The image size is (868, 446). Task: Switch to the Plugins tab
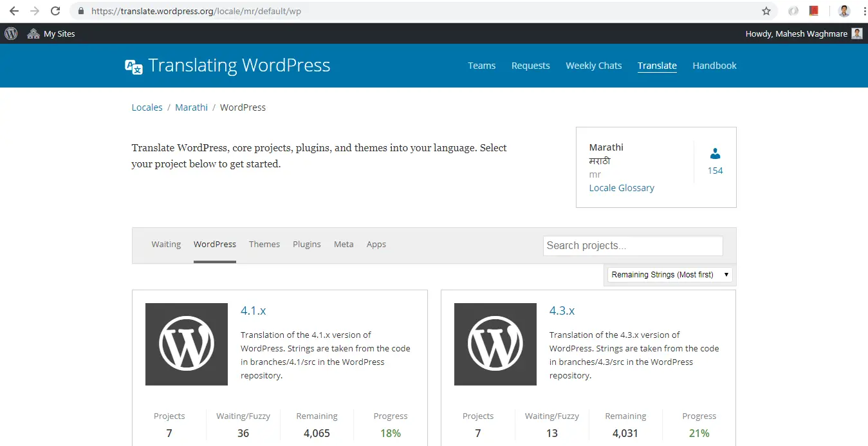pyautogui.click(x=307, y=245)
